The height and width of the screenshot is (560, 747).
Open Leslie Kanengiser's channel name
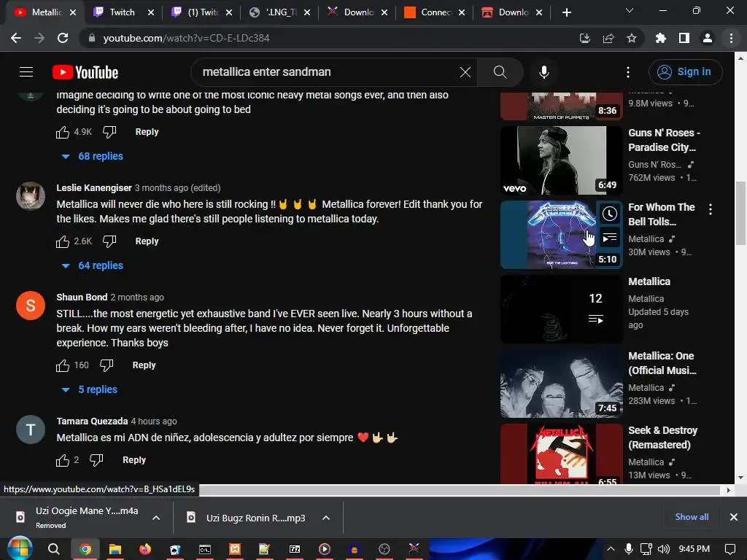pyautogui.click(x=94, y=188)
